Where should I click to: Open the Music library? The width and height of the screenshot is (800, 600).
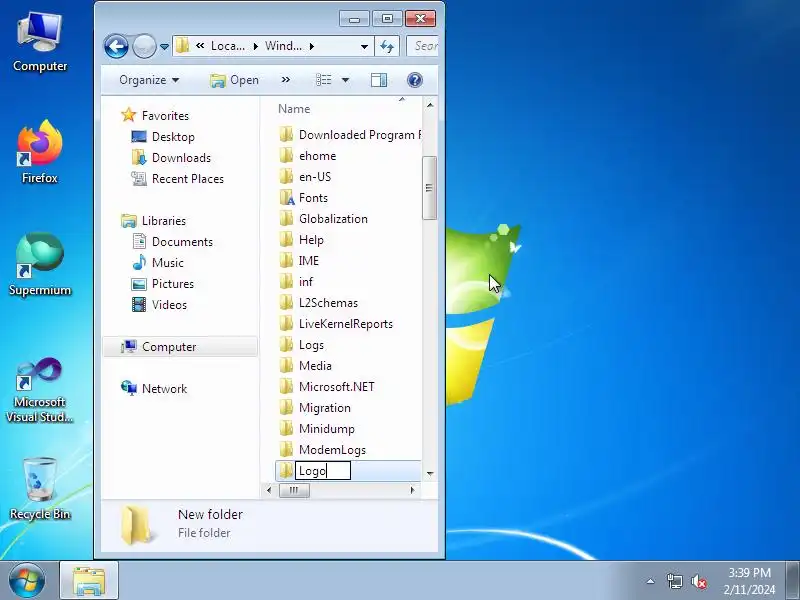coord(158,262)
